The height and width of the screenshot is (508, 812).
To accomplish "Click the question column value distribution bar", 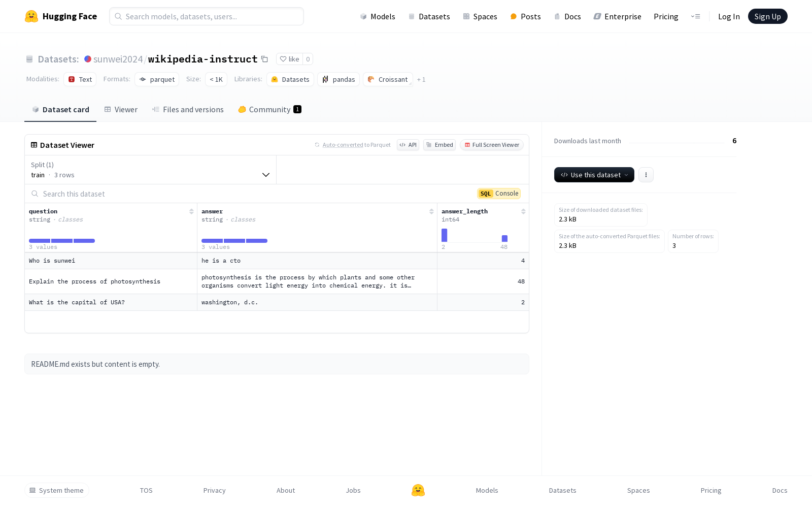I will point(62,241).
